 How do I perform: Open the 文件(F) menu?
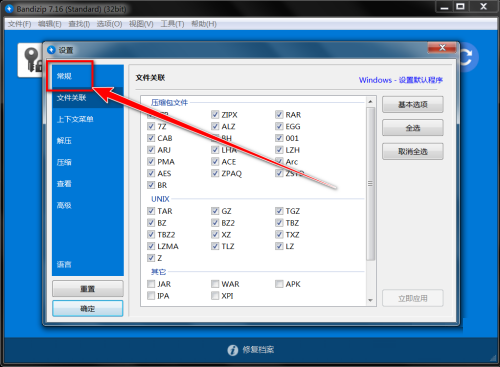pos(19,24)
